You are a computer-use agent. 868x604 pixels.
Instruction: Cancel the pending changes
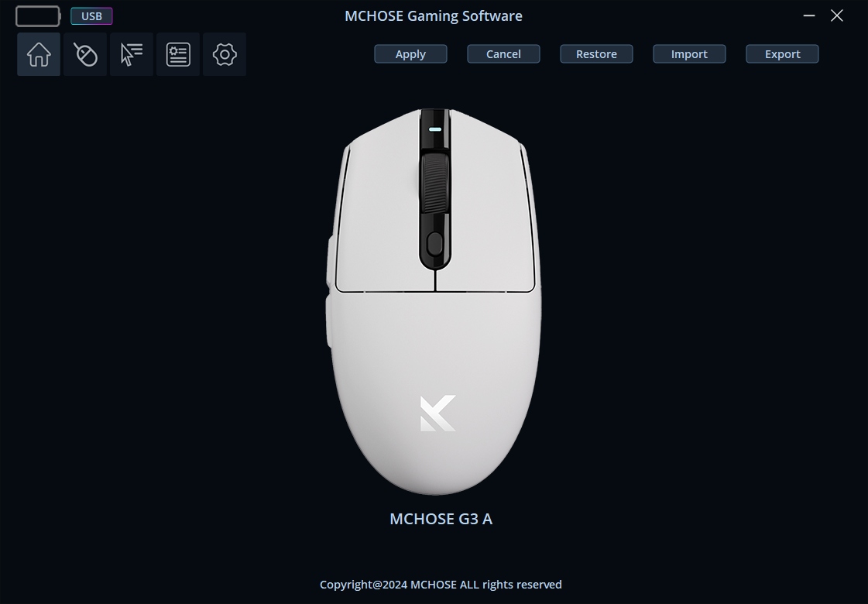504,53
